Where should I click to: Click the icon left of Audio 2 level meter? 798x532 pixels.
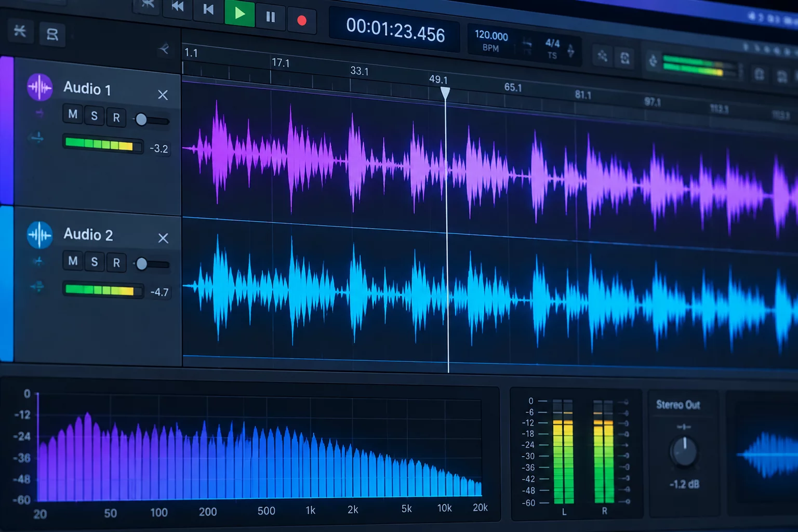pos(37,286)
